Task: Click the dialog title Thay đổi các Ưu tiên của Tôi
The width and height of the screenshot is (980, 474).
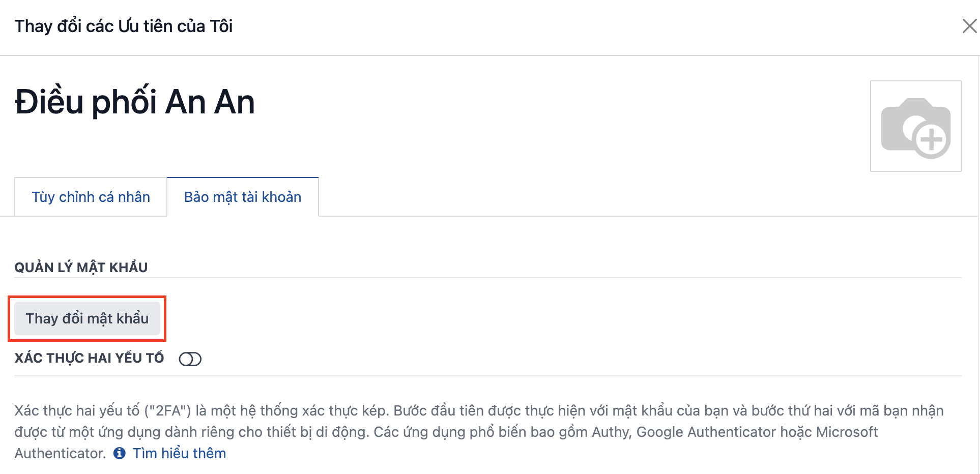Action: (x=124, y=26)
